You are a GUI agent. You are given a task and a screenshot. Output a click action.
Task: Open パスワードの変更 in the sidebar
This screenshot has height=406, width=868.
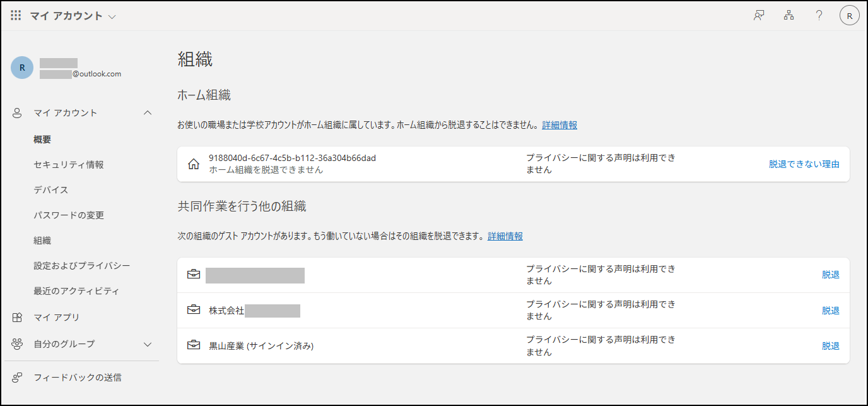(69, 215)
